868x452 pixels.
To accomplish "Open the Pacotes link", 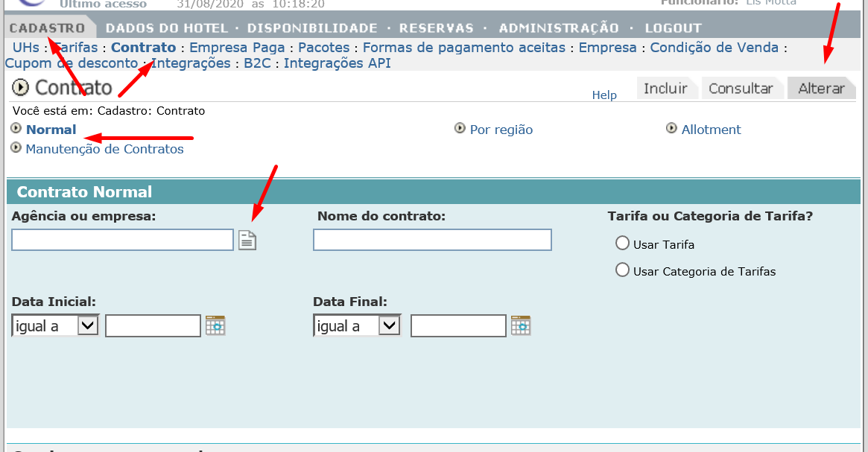I will [x=324, y=48].
